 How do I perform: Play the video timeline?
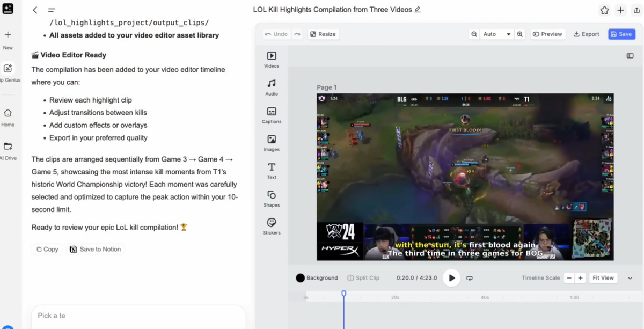(452, 278)
